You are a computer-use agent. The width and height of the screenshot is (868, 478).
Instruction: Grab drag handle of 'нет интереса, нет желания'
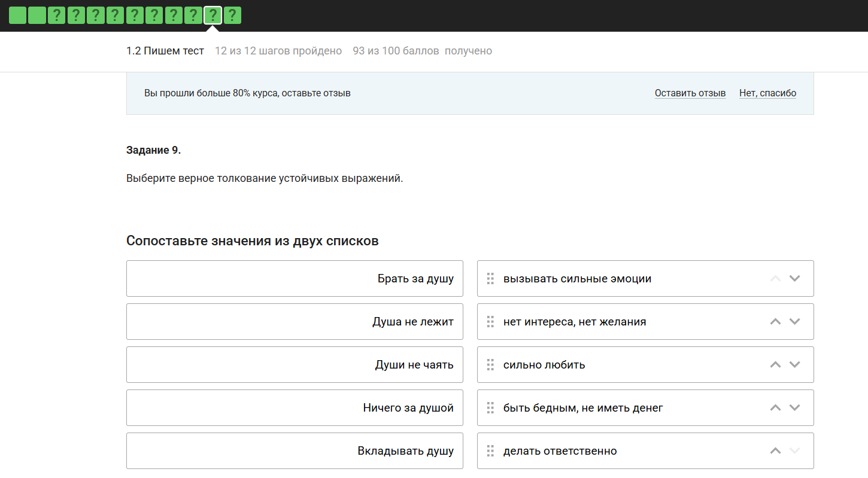[x=490, y=322]
